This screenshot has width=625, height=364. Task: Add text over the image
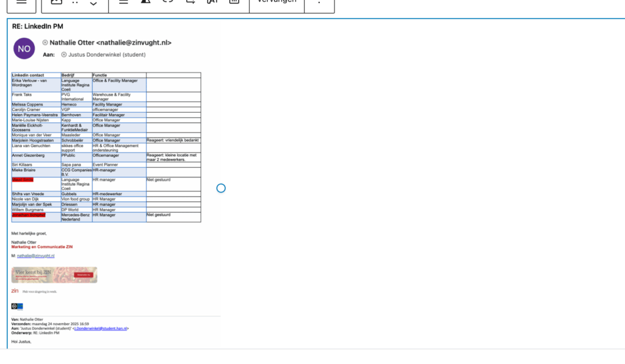tap(212, 2)
